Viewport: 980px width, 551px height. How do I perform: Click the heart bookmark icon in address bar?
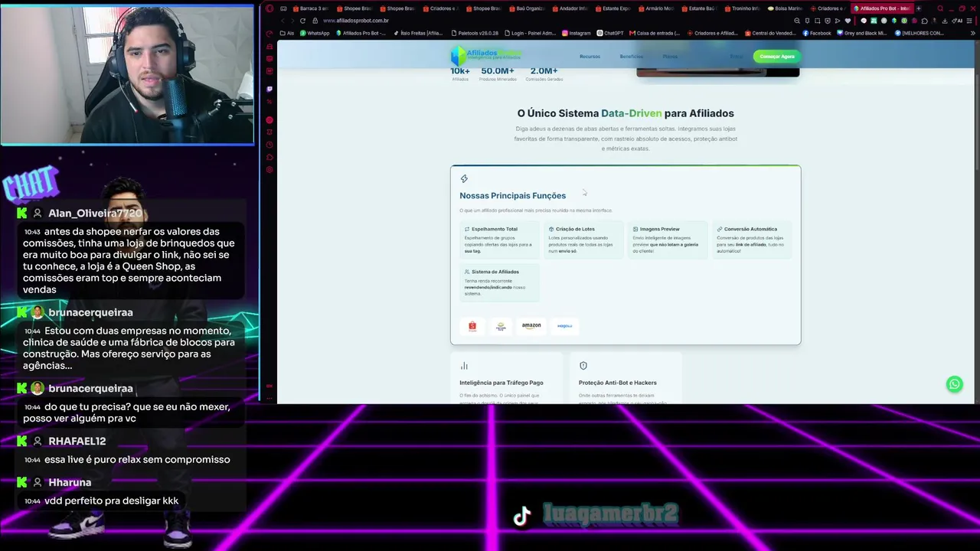847,21
